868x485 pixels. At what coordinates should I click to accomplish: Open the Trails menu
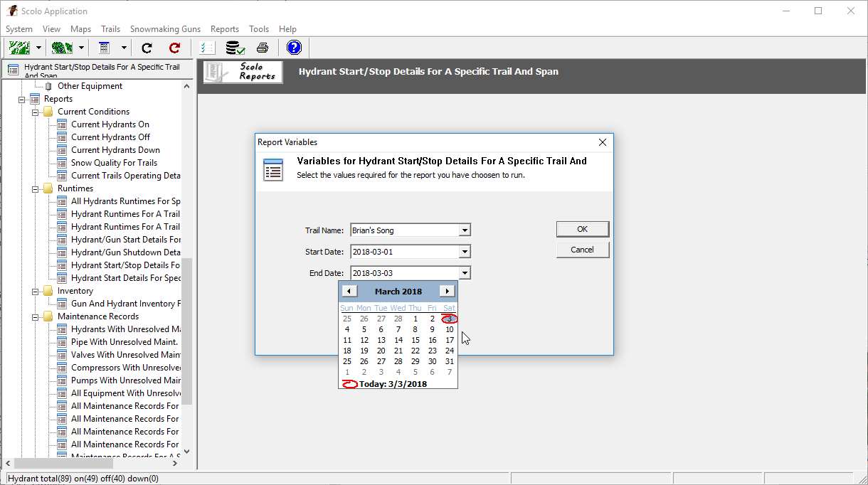[x=110, y=29]
